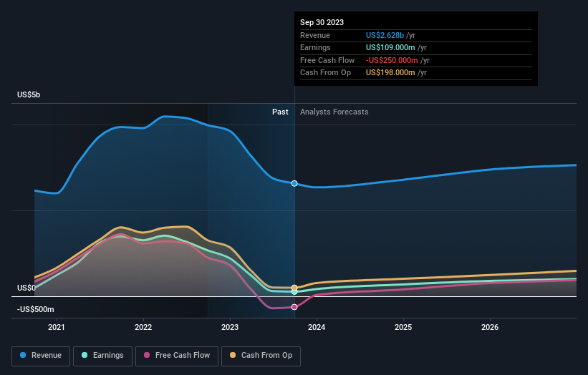Click the Past section label

pos(280,112)
